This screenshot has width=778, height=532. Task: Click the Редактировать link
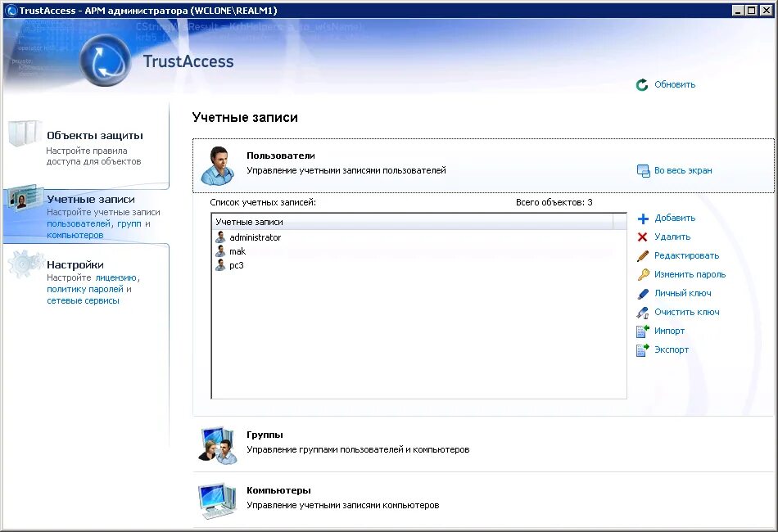coord(687,256)
